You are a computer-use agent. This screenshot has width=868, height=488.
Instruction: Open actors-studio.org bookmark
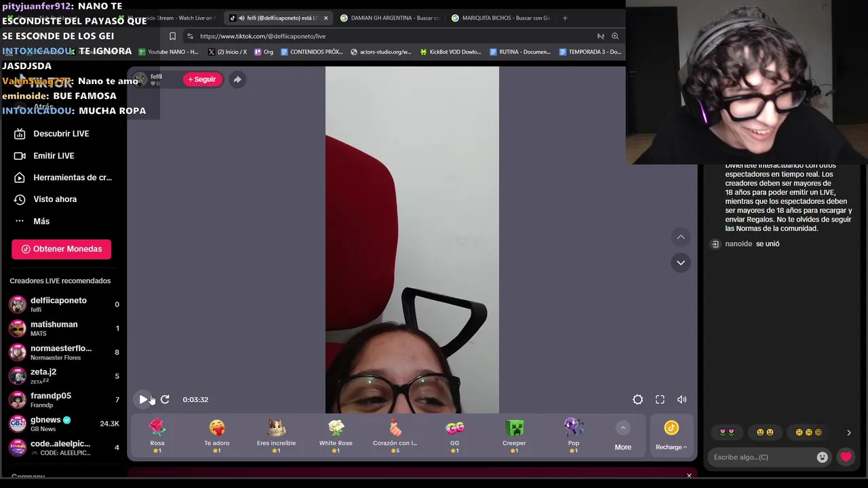coord(381,52)
